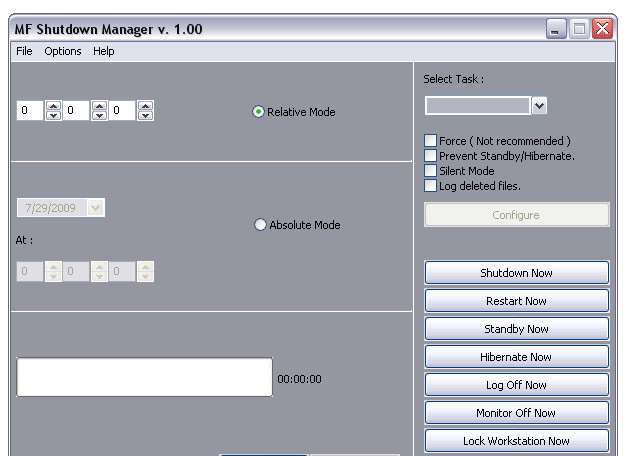Click the third relative mode time field
The image size is (637, 456).
point(122,111)
